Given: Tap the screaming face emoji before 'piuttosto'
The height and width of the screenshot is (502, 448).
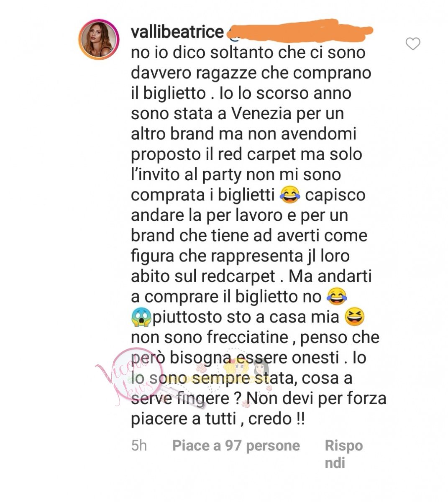Looking at the screenshot, I should click(141, 317).
